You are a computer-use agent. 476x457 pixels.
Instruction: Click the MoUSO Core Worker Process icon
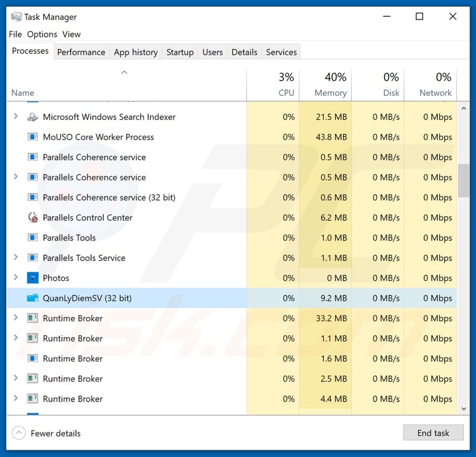tap(33, 137)
